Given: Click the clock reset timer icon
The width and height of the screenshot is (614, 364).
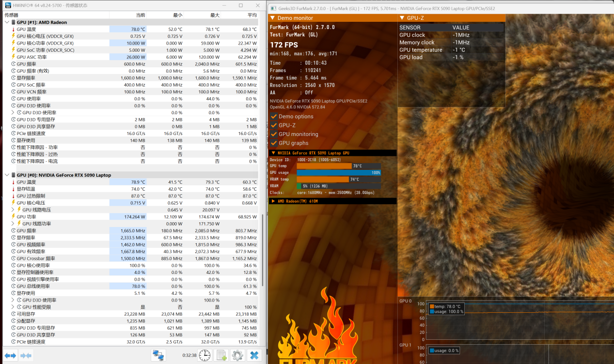Looking at the screenshot, I should coord(205,355).
